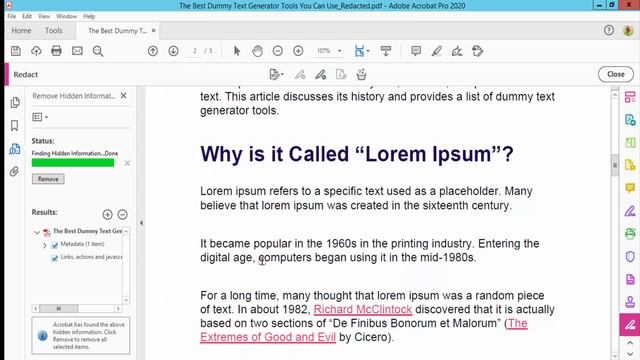This screenshot has height=360, width=640.
Task: Click the Sign document icon
Action: [x=457, y=51]
